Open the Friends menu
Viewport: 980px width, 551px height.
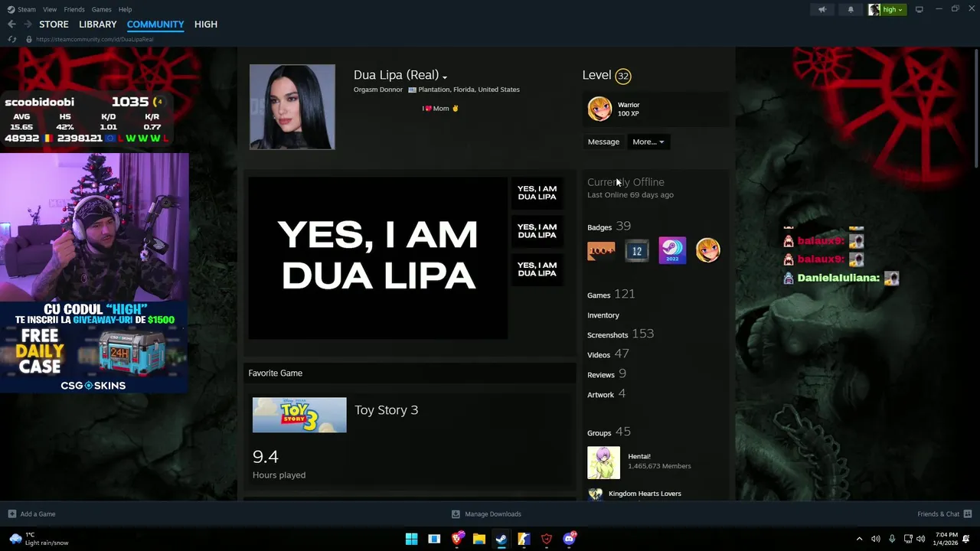(x=74, y=9)
